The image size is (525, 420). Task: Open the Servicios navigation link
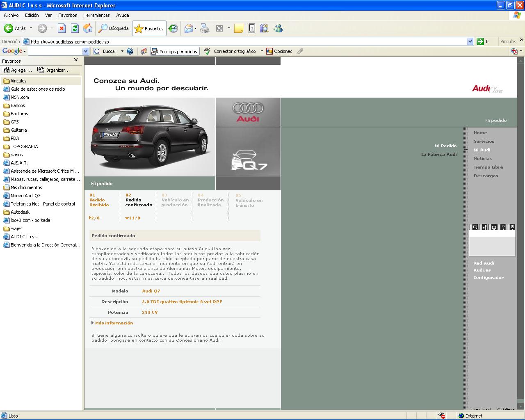tap(484, 141)
